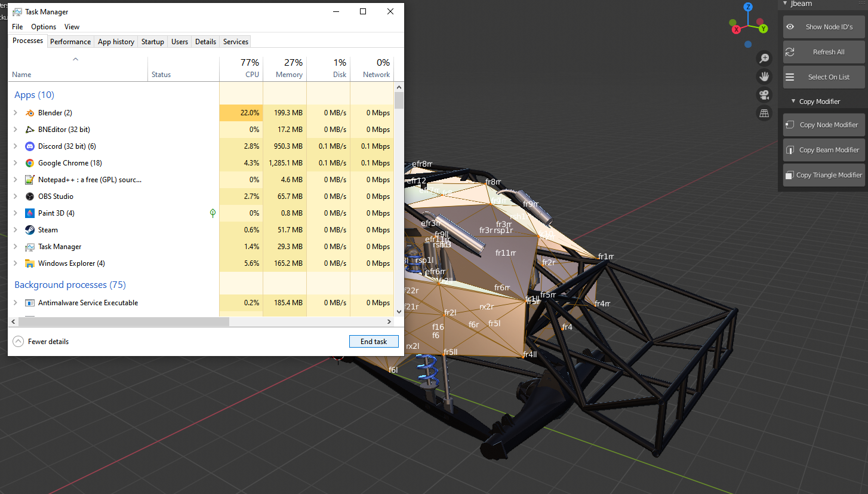Screen dimensions: 868x494
Task: Expand the Blender (2) process group
Action: point(16,113)
